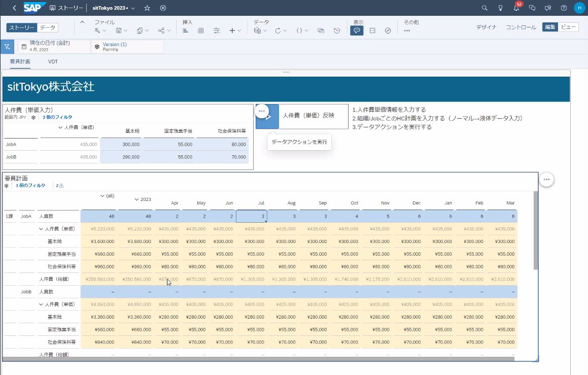Open the ストーリー breadcrumb menu
This screenshot has height=375, width=588.
66,8
